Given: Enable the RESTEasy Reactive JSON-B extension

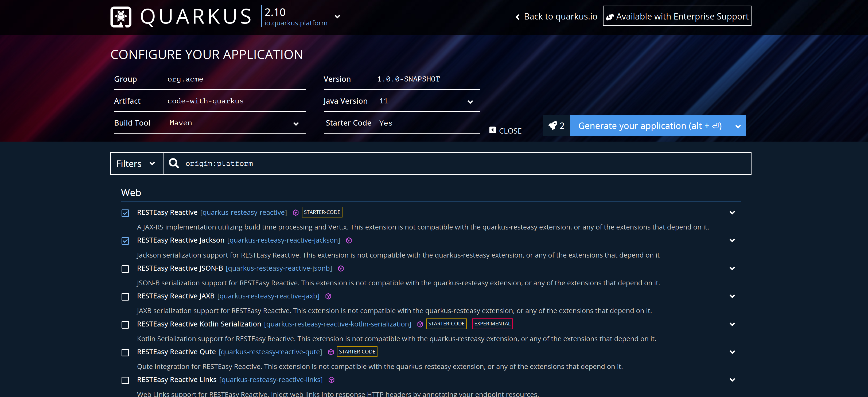Looking at the screenshot, I should point(125,269).
